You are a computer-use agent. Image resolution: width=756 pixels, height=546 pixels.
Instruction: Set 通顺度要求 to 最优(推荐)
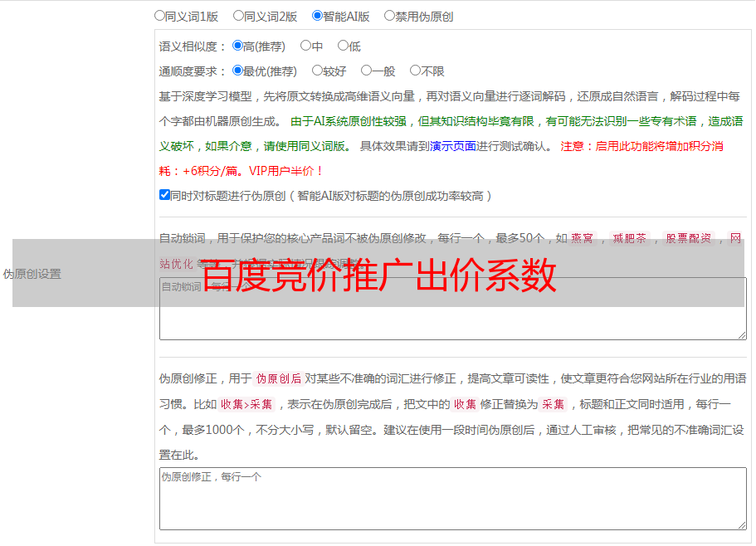click(x=237, y=71)
